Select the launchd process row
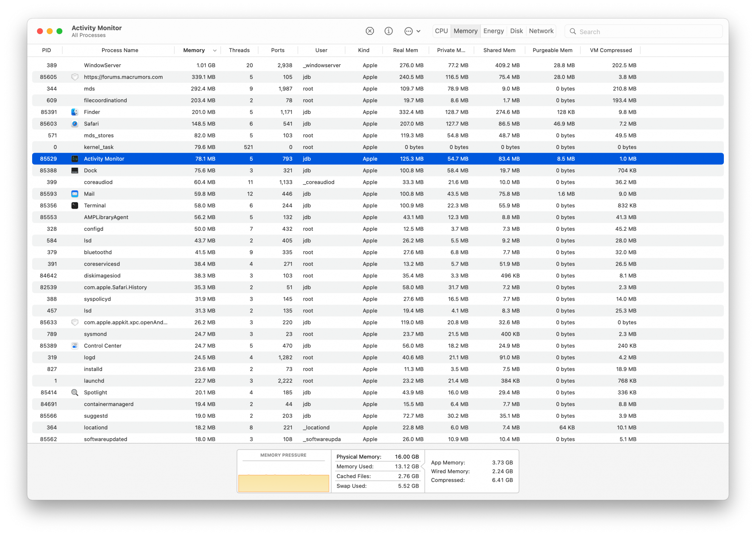The image size is (756, 536). click(x=378, y=381)
